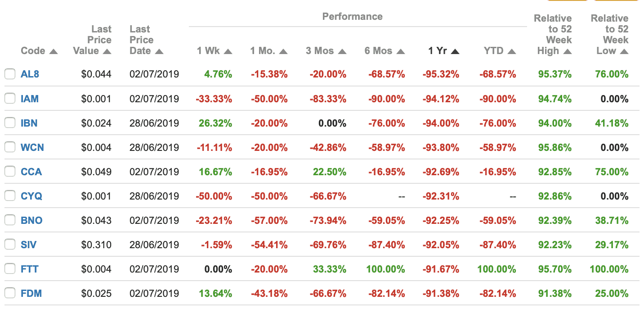Viewport: 644px width, 309px height.
Task: Sort by Relative to 52 Week High arrow
Action: (x=568, y=52)
